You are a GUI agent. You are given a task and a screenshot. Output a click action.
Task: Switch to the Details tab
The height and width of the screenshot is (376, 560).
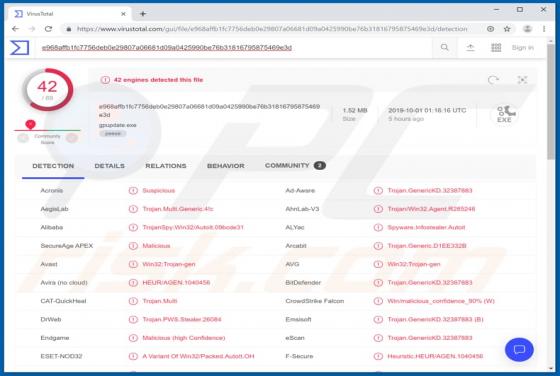coord(110,166)
